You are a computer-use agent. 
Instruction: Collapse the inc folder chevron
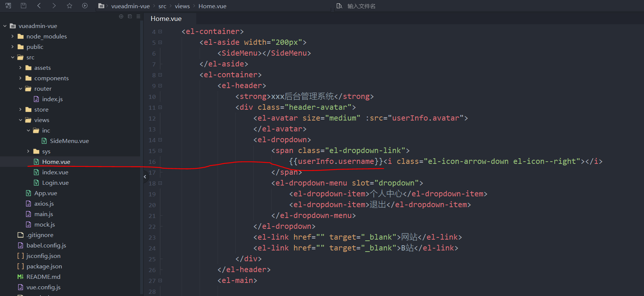[28, 130]
